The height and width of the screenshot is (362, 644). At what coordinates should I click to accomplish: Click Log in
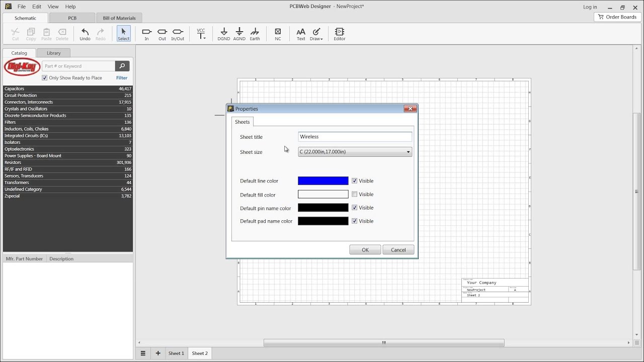[590, 7]
